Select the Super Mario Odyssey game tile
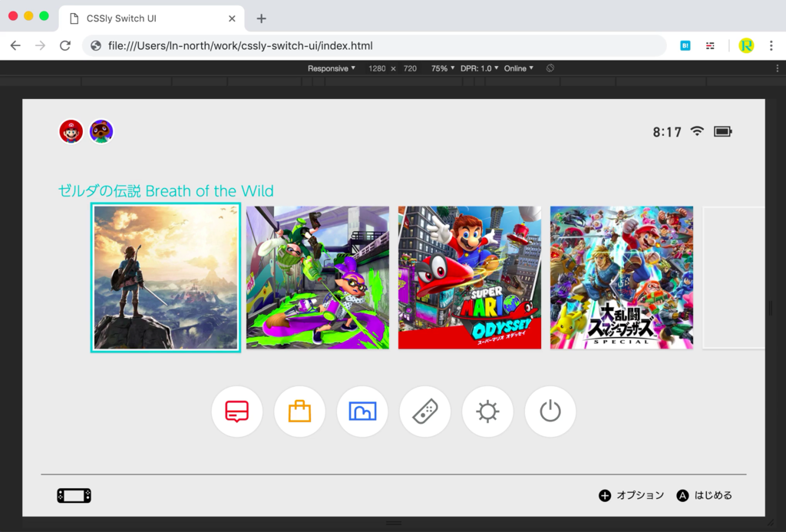Screen dimensions: 786x532 (470, 278)
